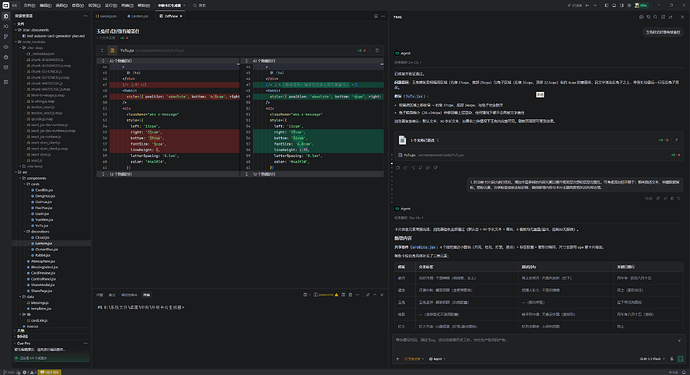The image size is (690, 375).
Task: Copy icon in YuTu.jsx diff header
Action: pyautogui.click(x=377, y=51)
